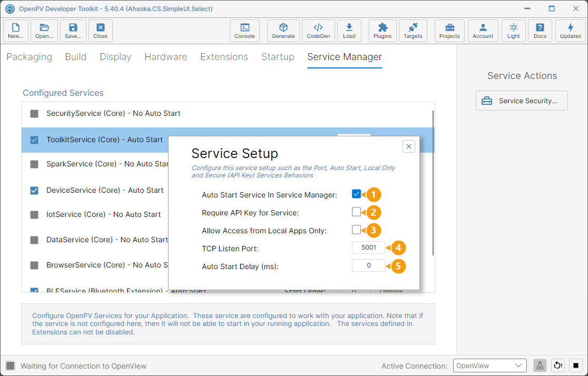Click the stop square icon in status bar
The width and height of the screenshot is (588, 376).
576,365
